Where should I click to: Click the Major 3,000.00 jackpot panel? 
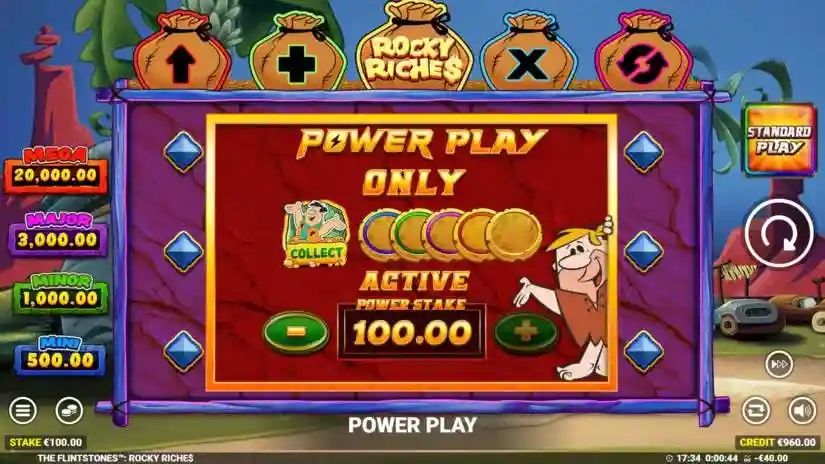click(58, 235)
